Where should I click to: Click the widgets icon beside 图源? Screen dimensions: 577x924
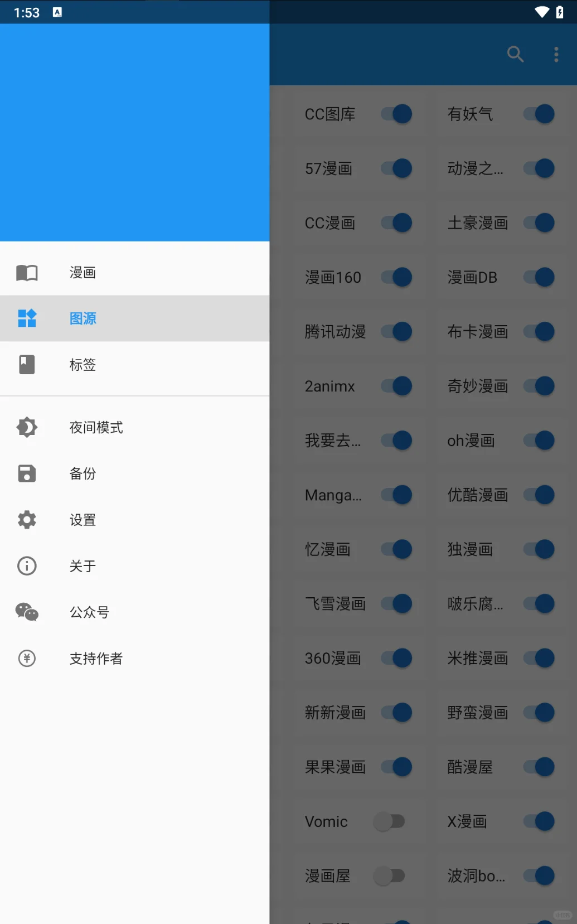click(x=27, y=318)
